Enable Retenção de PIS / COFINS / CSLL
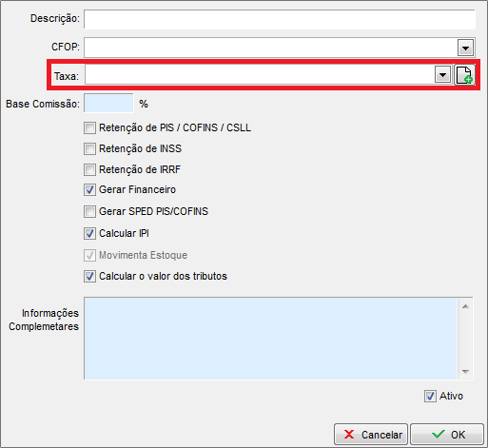Screen dimensions: 488x448 (x=89, y=128)
